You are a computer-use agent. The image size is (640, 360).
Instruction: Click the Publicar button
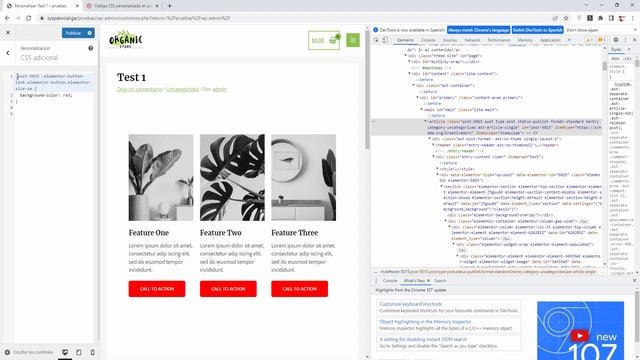[73, 33]
